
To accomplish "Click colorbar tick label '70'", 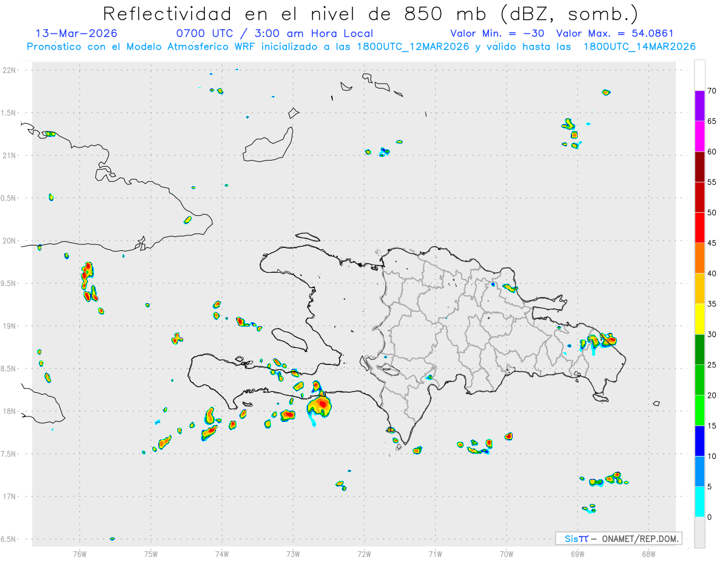I will click(712, 91).
